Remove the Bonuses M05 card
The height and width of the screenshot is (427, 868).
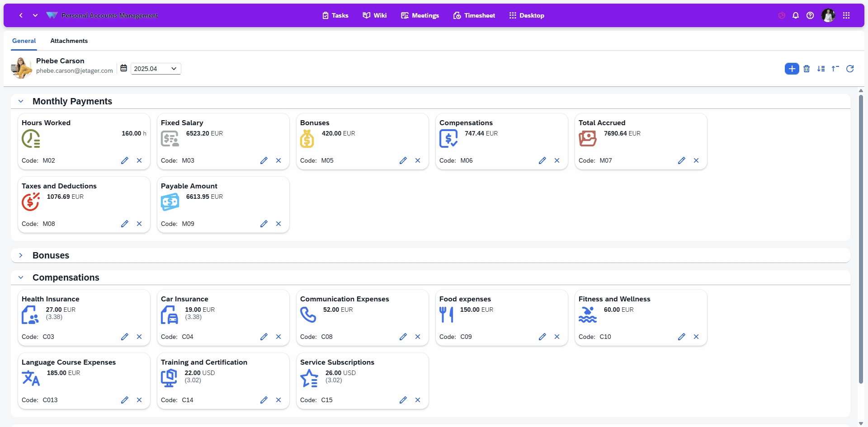click(x=418, y=160)
